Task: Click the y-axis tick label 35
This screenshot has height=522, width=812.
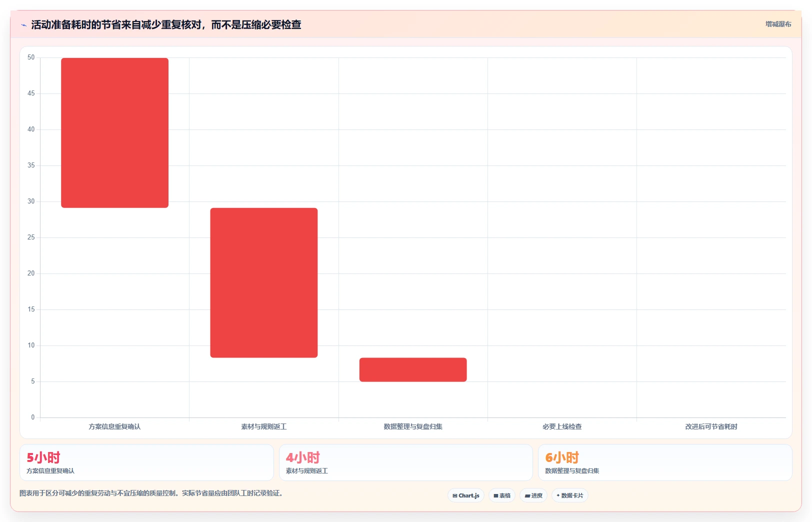Action: click(31, 165)
